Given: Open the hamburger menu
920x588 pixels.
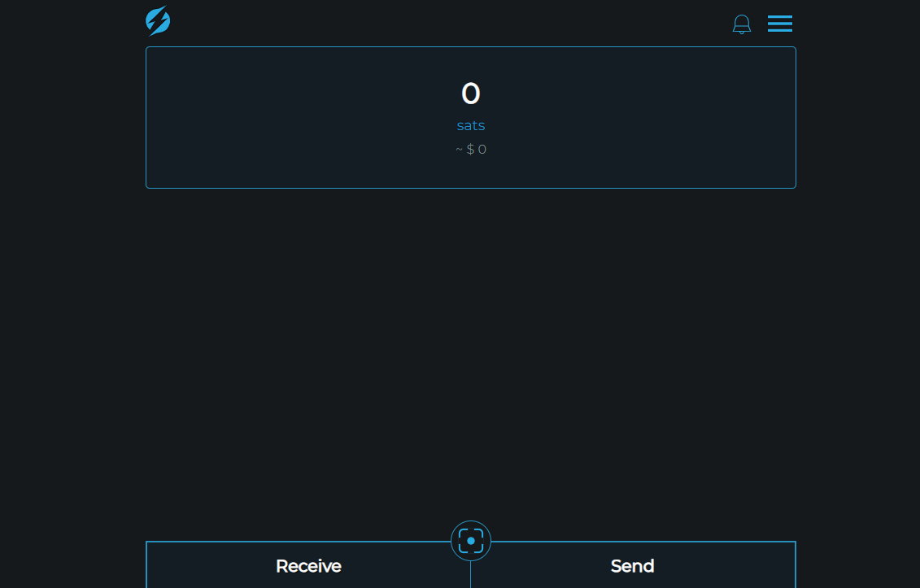Looking at the screenshot, I should [x=779, y=24].
